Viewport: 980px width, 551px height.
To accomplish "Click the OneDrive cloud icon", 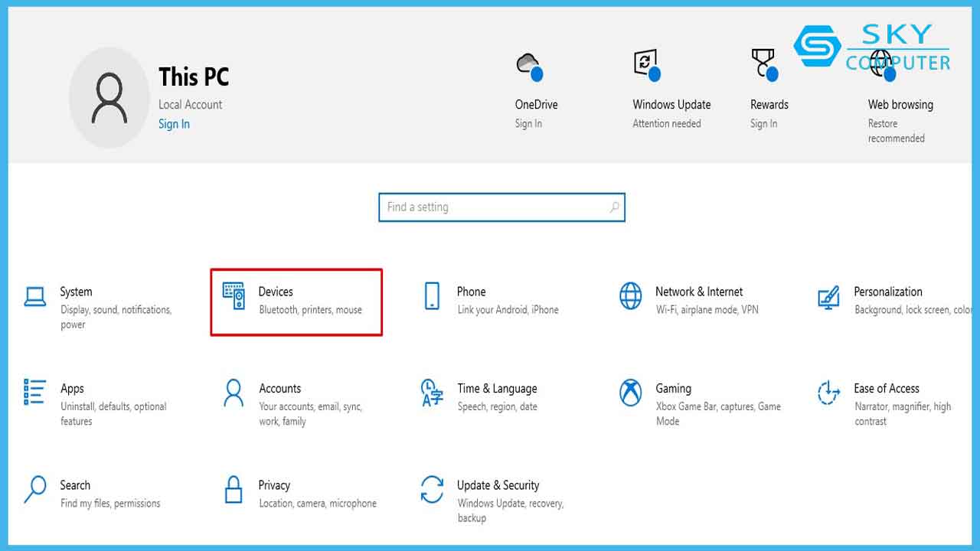I will click(x=530, y=66).
